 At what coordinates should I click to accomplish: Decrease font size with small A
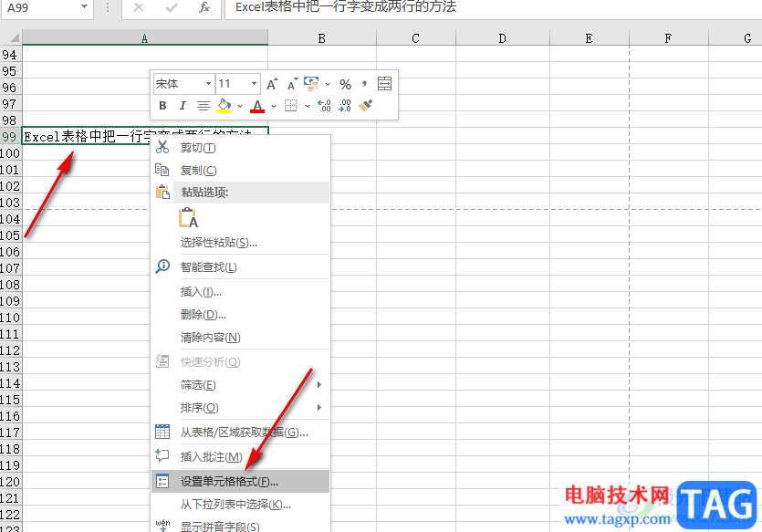(292, 84)
